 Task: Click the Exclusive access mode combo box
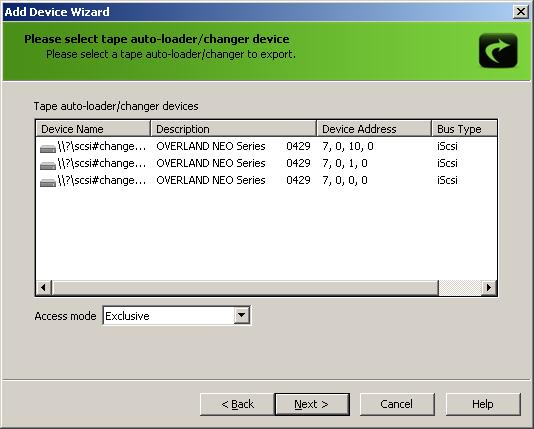tap(176, 316)
